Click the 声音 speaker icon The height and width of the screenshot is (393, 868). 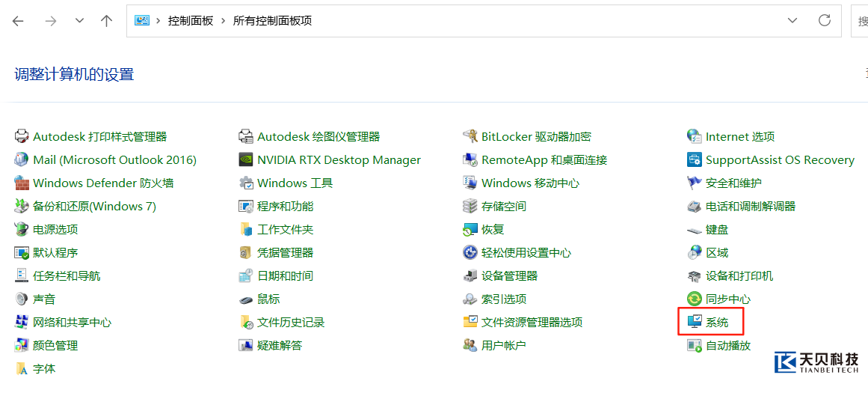[x=21, y=299]
